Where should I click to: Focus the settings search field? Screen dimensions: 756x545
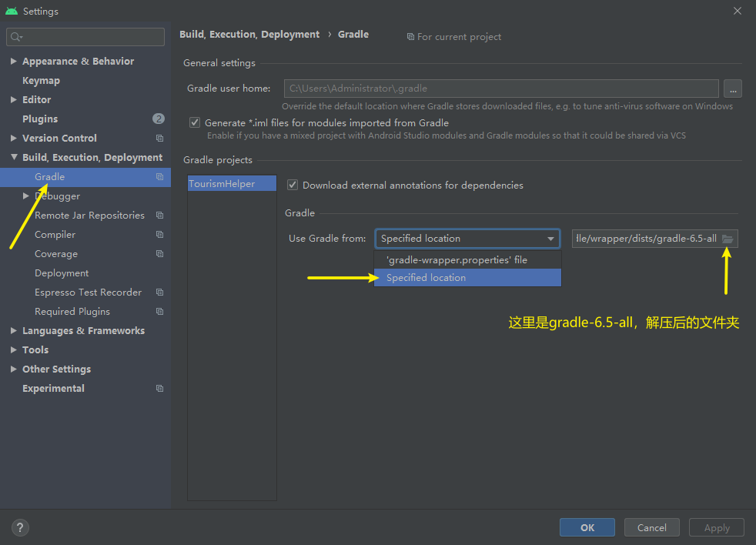click(85, 37)
